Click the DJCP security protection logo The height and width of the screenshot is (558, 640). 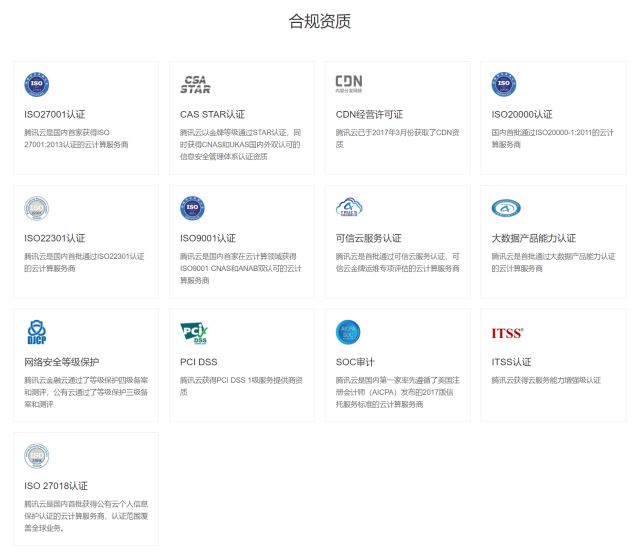(36, 332)
